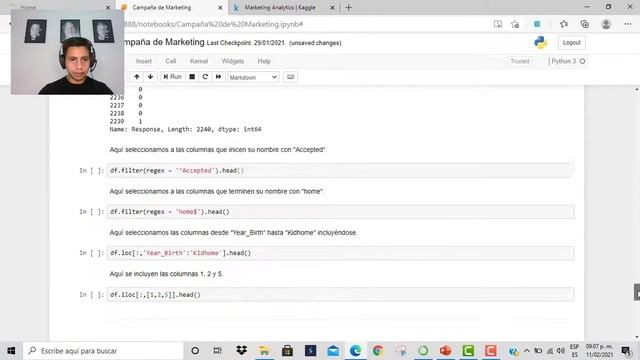The width and height of the screenshot is (640, 360).
Task: Open Cortana circle icon in taskbar
Action: tap(195, 351)
